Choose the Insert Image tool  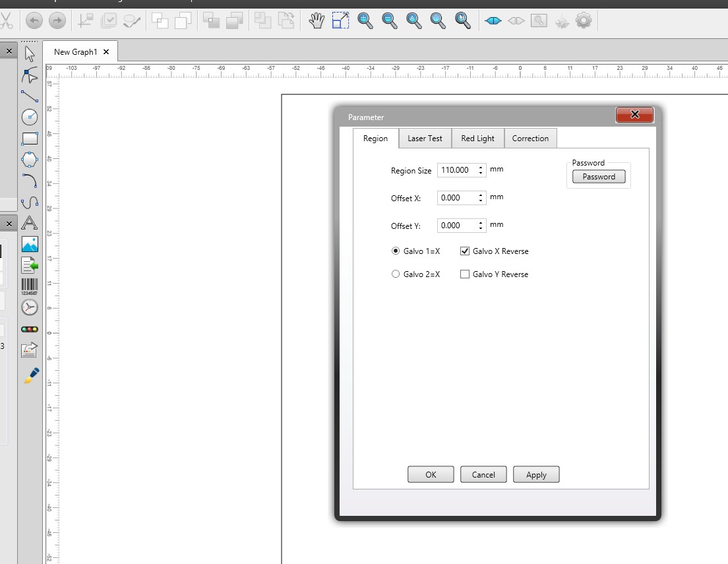tap(30, 244)
